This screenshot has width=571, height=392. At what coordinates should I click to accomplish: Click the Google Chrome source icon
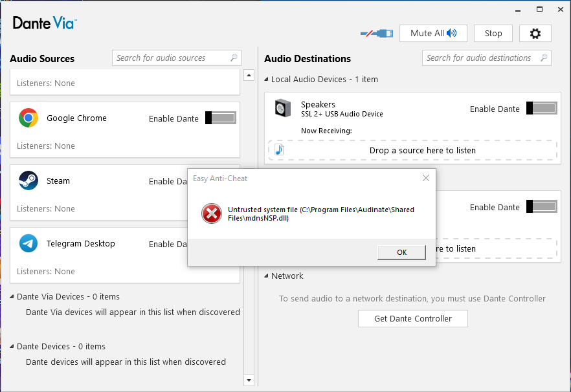(x=28, y=118)
